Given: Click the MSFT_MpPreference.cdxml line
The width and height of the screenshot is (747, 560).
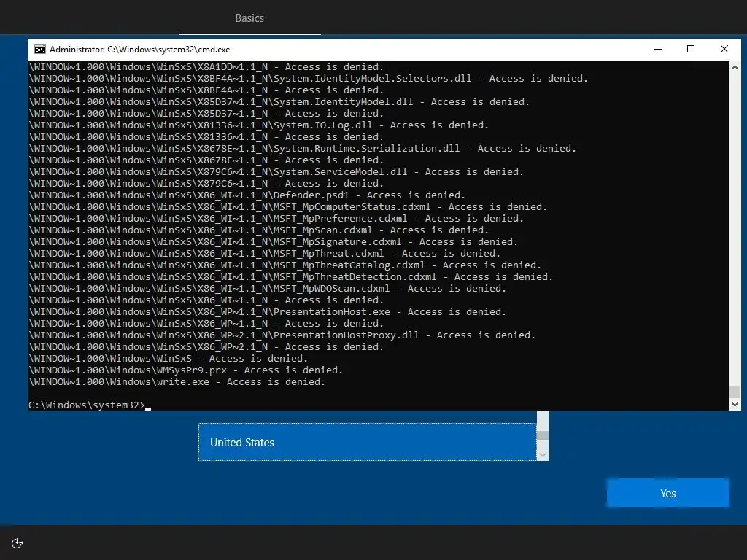Looking at the screenshot, I should point(276,219).
